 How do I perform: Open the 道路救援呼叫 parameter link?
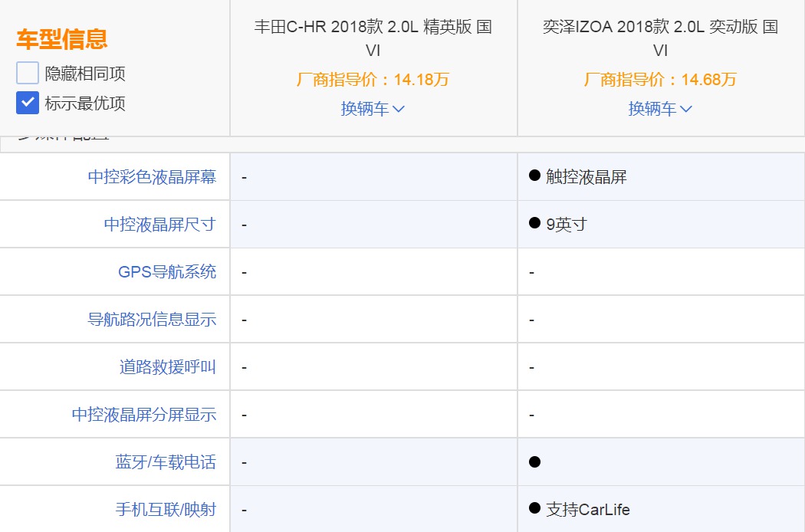coord(167,367)
